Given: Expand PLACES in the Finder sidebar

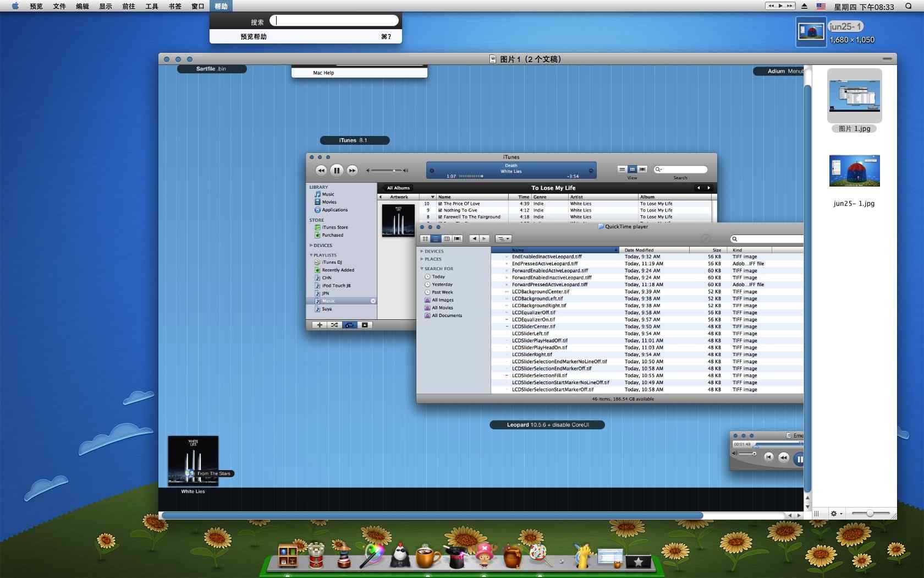Looking at the screenshot, I should (422, 259).
